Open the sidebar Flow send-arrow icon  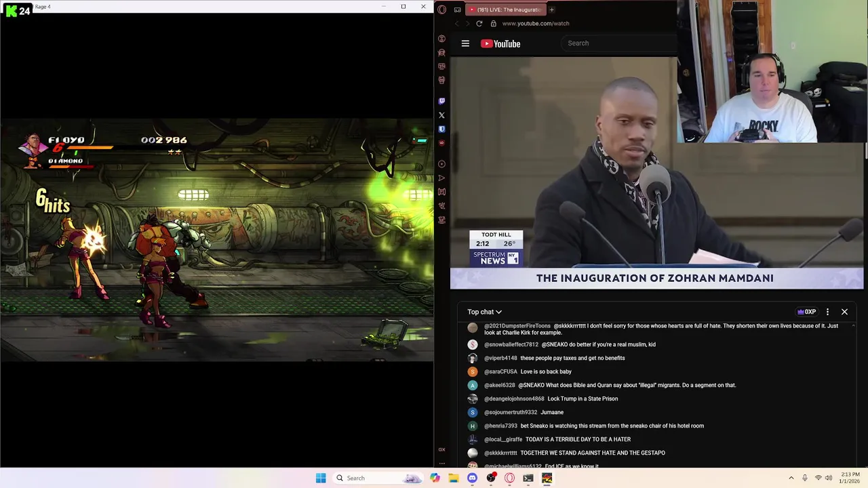[x=441, y=178]
